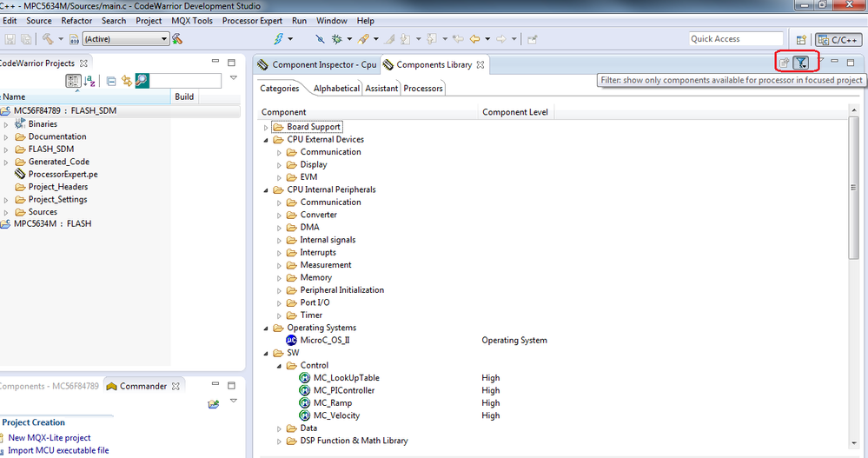Click the blue lightning Flash programmer icon
Image resolution: width=868 pixels, height=458 pixels.
278,39
